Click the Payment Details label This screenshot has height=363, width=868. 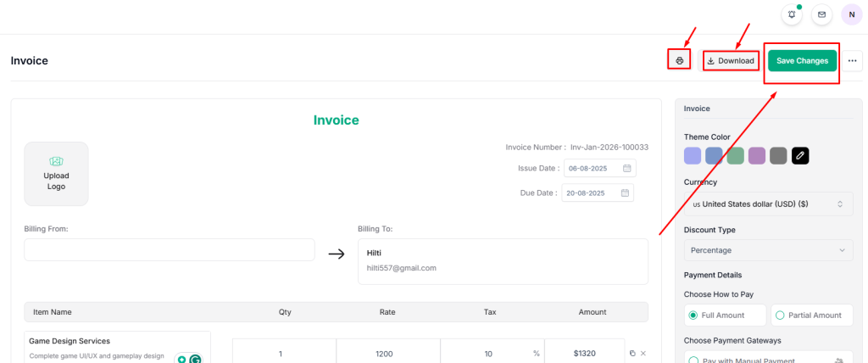click(x=713, y=275)
